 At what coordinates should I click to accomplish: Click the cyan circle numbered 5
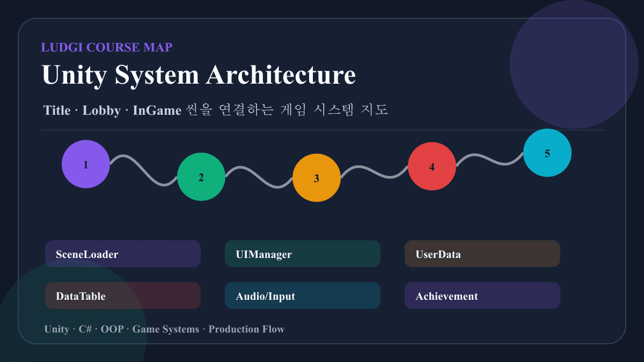[x=547, y=153]
